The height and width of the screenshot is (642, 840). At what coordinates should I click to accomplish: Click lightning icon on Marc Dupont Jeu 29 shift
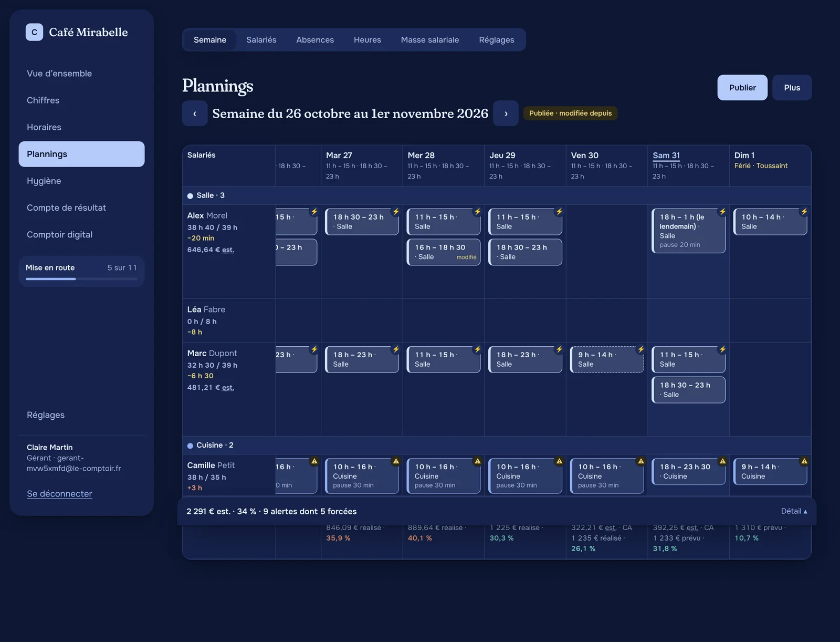[559, 349]
